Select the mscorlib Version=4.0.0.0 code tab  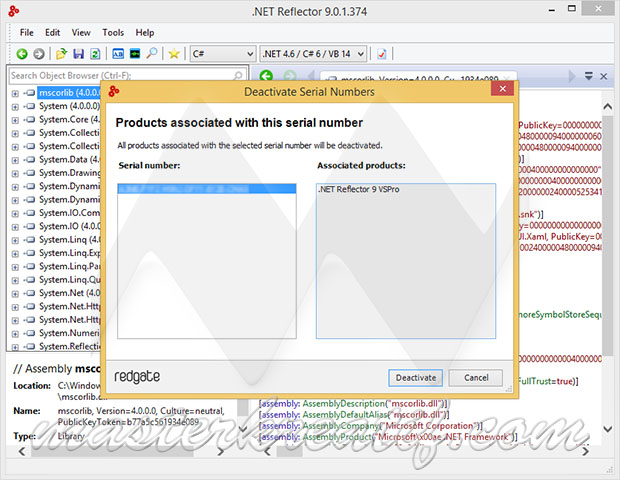coord(418,77)
